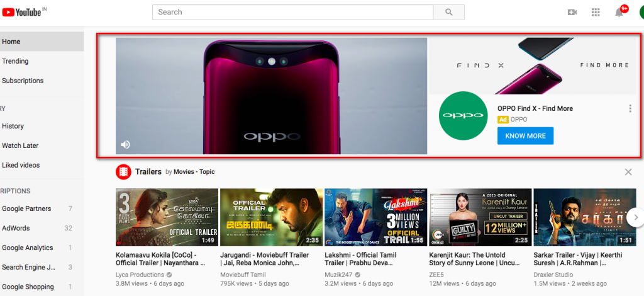This screenshot has height=296, width=644.
Task: Click into the Search input field
Action: 292,12
